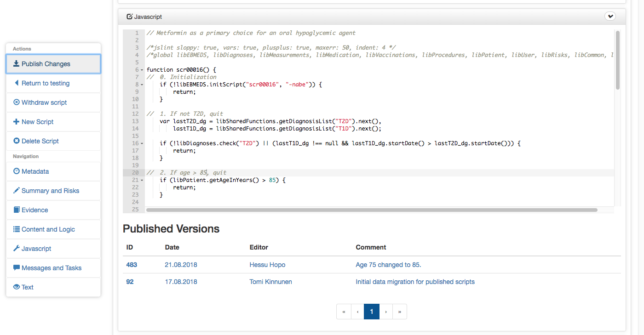The width and height of the screenshot is (644, 335).
Task: Click comment 'Age 75 changed to 85.'
Action: coord(388,265)
